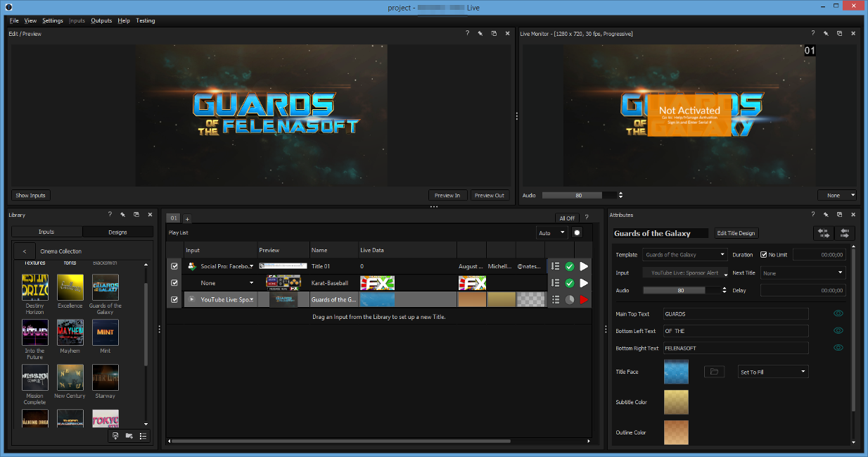Image resolution: width=868 pixels, height=457 pixels.
Task: Go back from Cinema Collection
Action: click(x=25, y=251)
